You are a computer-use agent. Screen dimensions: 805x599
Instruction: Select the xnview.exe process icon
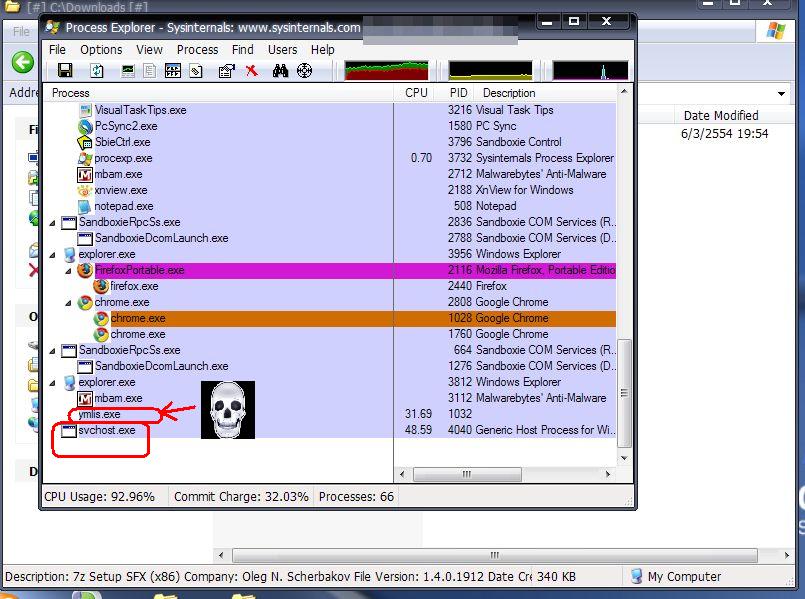coord(85,190)
